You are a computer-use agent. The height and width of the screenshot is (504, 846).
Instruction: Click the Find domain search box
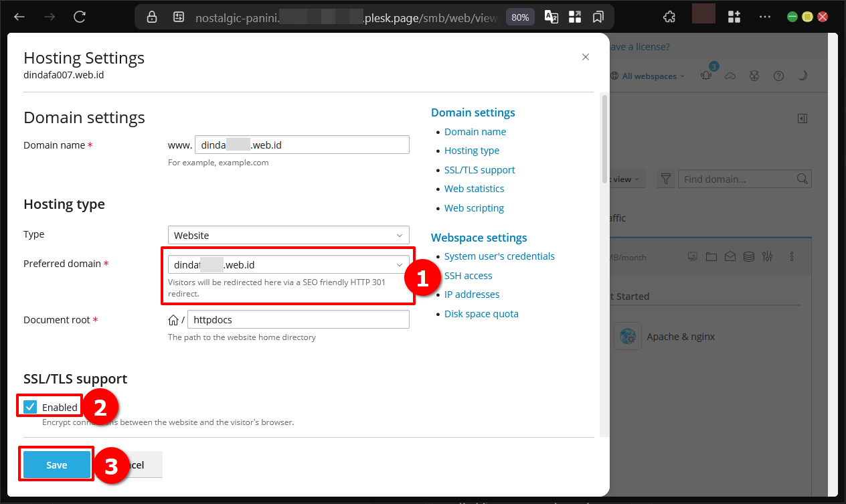pyautogui.click(x=738, y=179)
